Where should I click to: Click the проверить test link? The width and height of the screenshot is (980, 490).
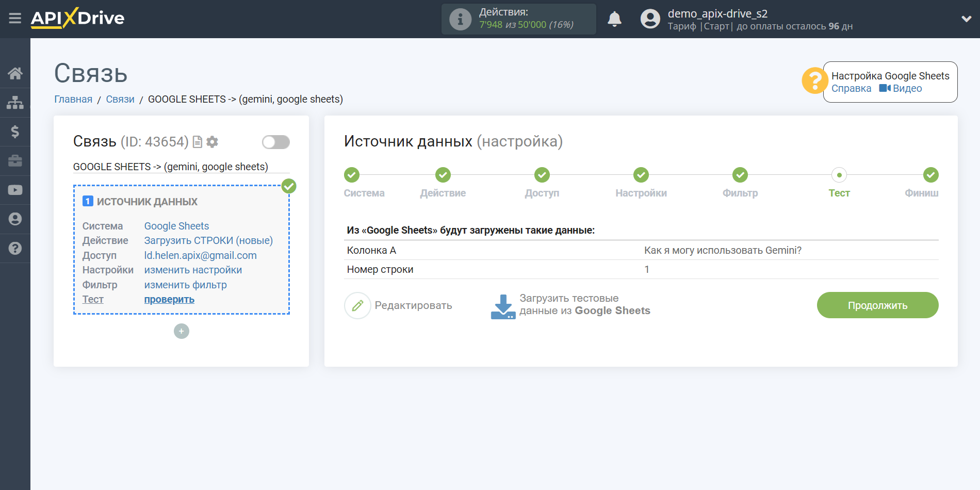pos(169,299)
